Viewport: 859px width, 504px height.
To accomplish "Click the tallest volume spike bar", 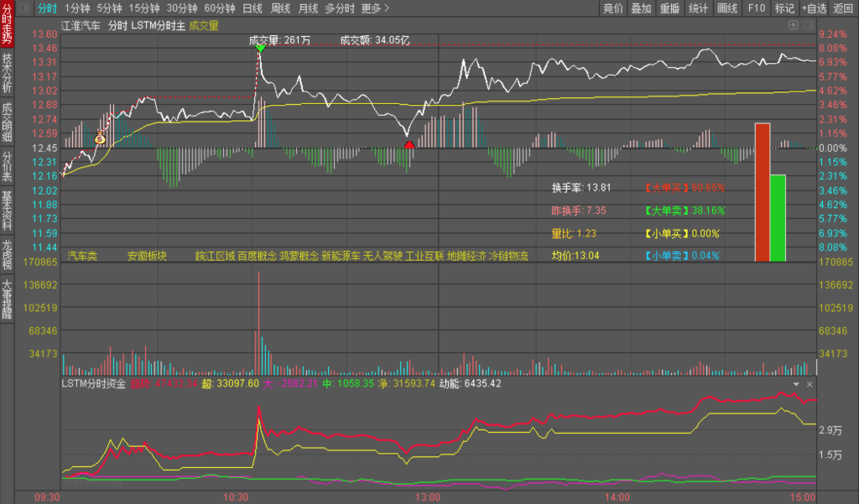I will (258, 323).
